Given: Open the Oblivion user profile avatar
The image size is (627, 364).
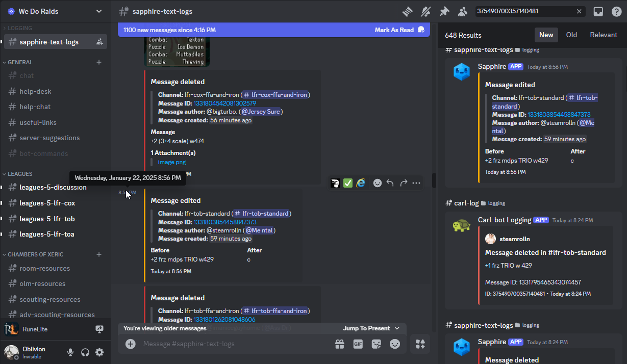Looking at the screenshot, I should tap(11, 352).
